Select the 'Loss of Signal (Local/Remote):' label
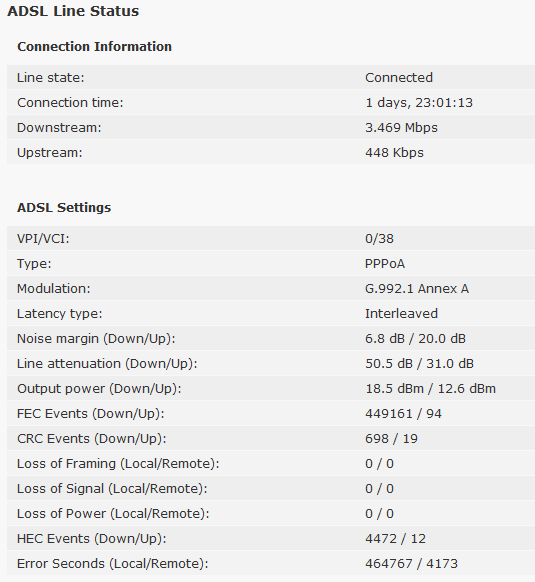Image resolution: width=535 pixels, height=582 pixels. pos(112,489)
